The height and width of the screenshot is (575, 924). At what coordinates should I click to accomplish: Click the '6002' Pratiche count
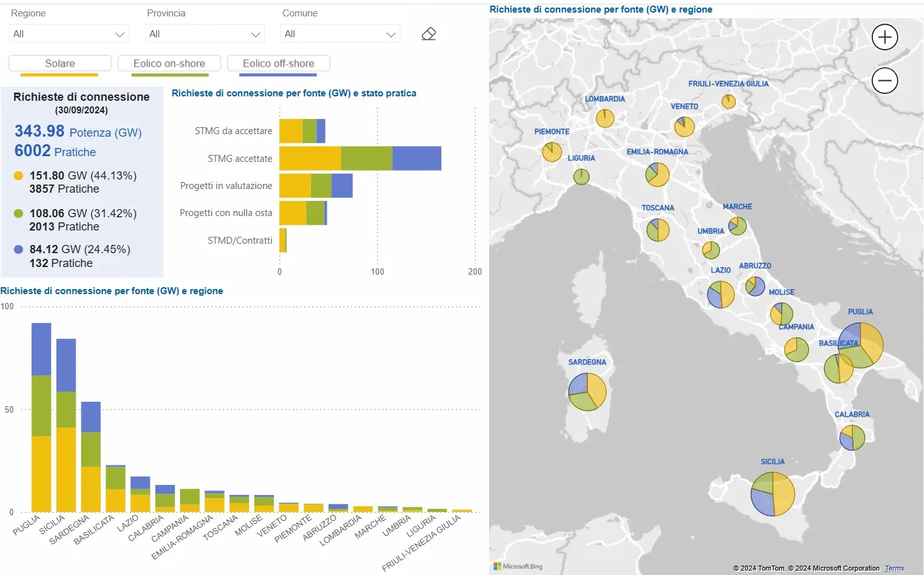(x=32, y=151)
